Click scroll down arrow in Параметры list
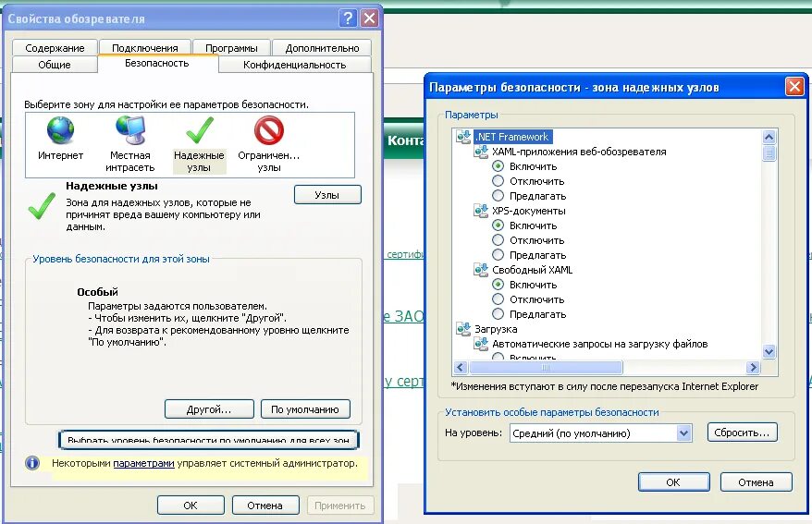812x524 pixels. pos(769,352)
